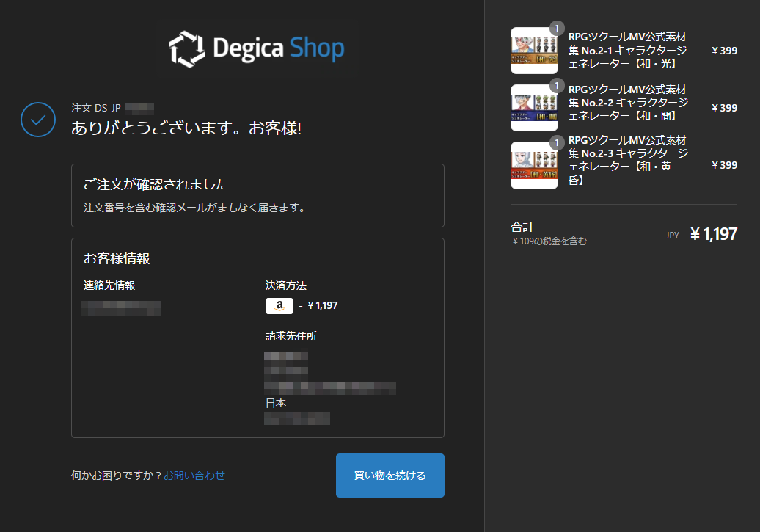The image size is (760, 532).
Task: Click the total amount ¥1,197 in summary
Action: click(714, 234)
